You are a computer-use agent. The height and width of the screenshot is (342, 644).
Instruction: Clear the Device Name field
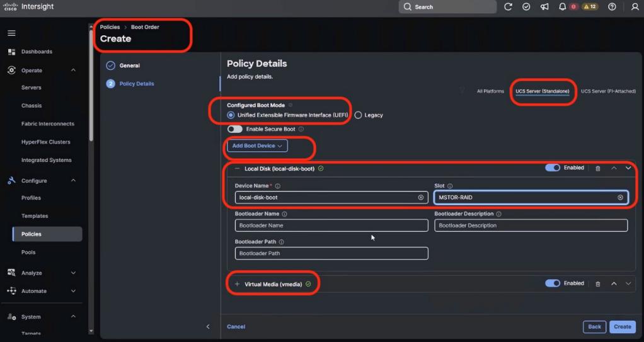coord(420,198)
